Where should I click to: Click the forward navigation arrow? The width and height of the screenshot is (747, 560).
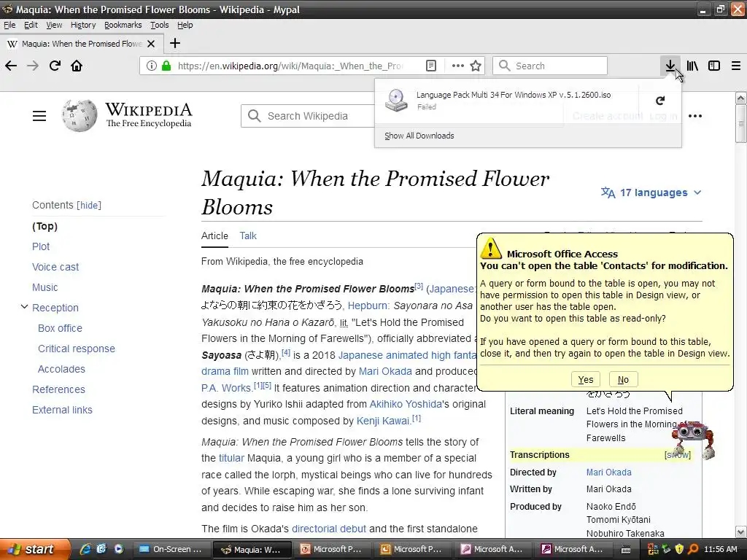[33, 66]
